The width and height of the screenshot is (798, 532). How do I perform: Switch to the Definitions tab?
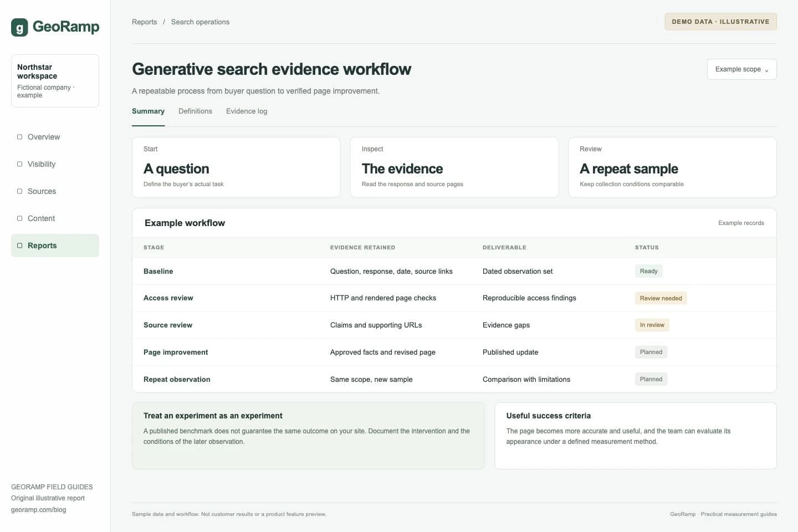(x=195, y=111)
